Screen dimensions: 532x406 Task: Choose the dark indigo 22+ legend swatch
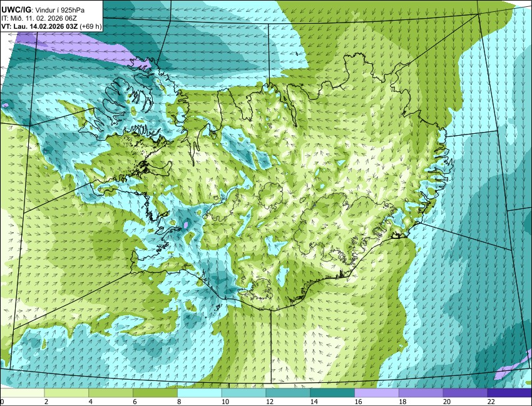[x=509, y=393]
